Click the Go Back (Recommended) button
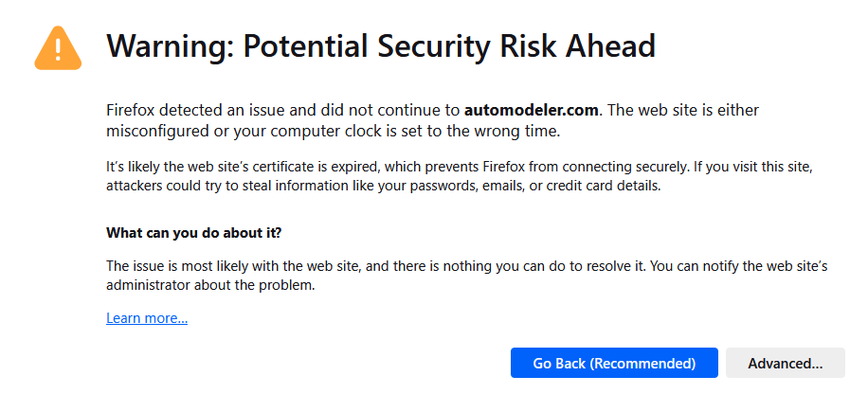This screenshot has height=394, width=868. click(614, 363)
